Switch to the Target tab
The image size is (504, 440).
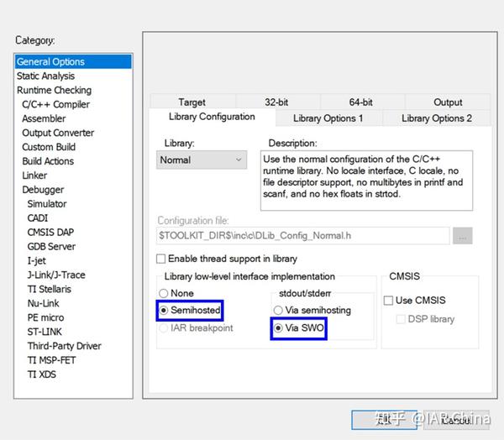[192, 102]
